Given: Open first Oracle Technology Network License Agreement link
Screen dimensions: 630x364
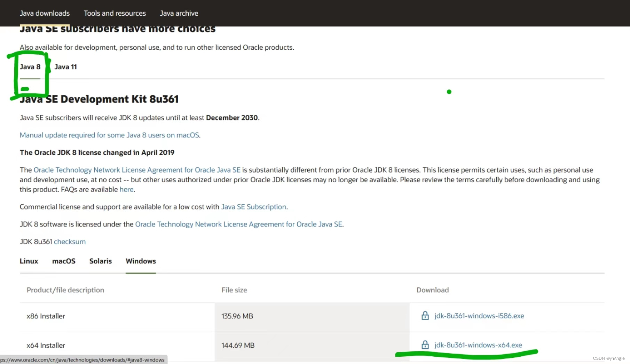Looking at the screenshot, I should coord(137,170).
